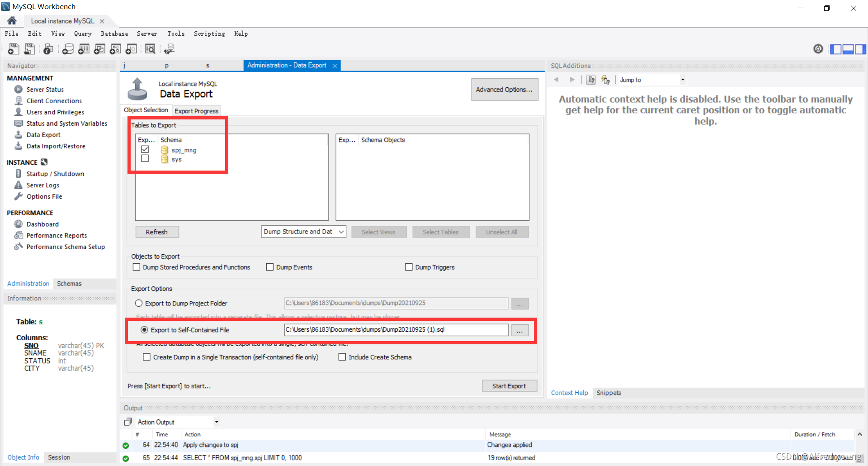Image resolution: width=868 pixels, height=466 pixels.
Task: Open Server Status in Management
Action: (45, 90)
